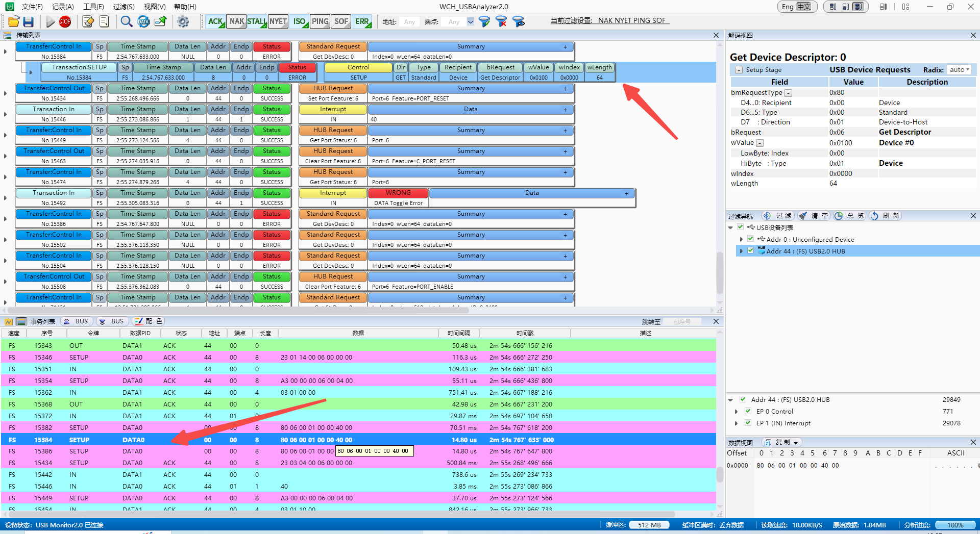Click the 包序号 jump-to input field
980x534 pixels.
click(x=682, y=322)
